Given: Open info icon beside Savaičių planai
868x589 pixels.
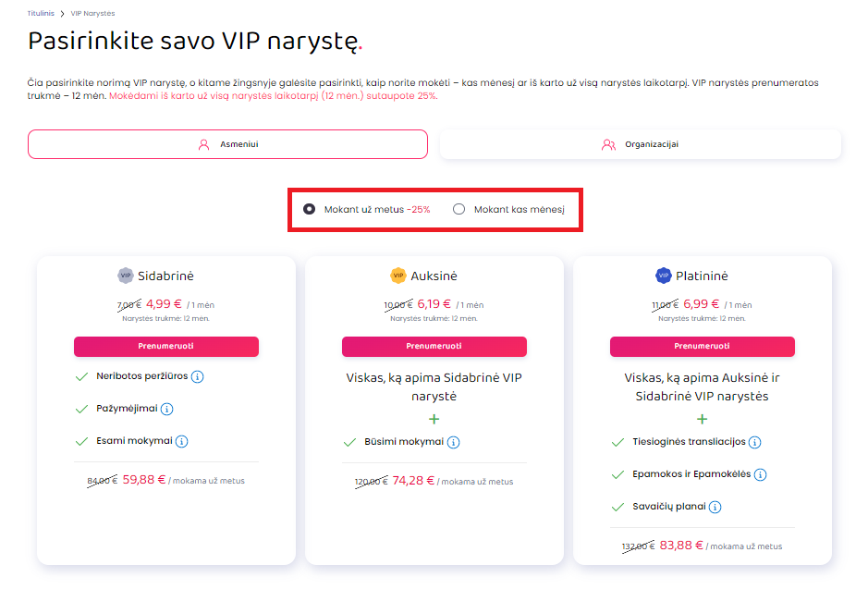Looking at the screenshot, I should (715, 507).
